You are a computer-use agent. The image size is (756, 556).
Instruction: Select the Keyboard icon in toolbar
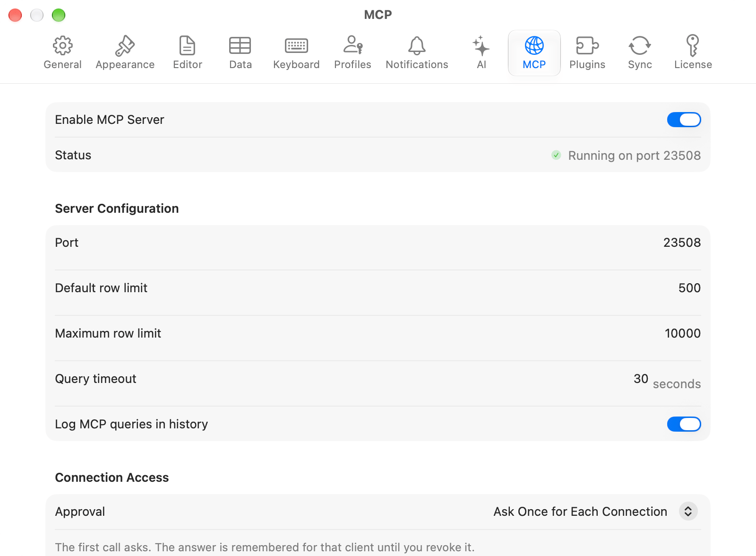(x=296, y=46)
